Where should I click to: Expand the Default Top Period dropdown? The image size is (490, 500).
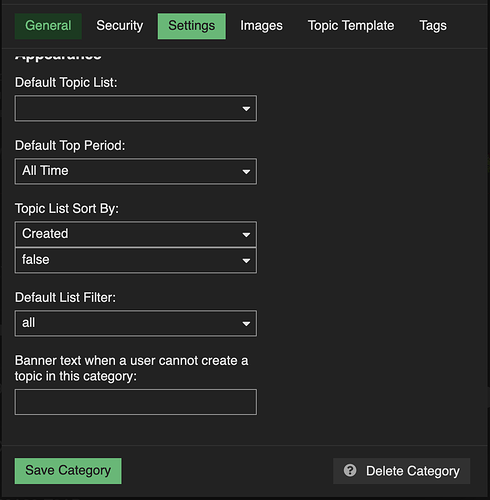click(x=136, y=171)
